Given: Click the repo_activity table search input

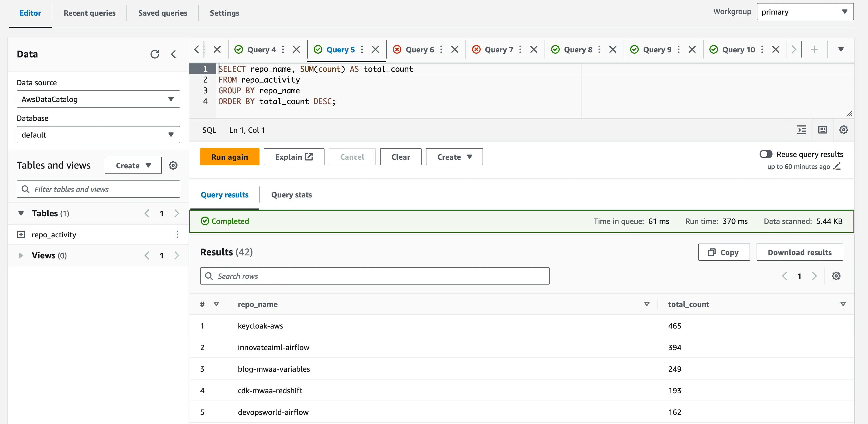Looking at the screenshot, I should (x=98, y=189).
